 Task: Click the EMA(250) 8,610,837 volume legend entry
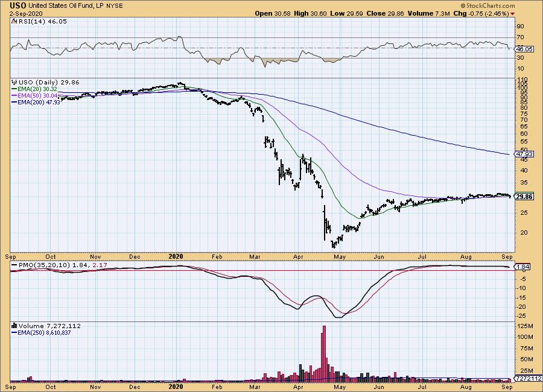pos(41,332)
